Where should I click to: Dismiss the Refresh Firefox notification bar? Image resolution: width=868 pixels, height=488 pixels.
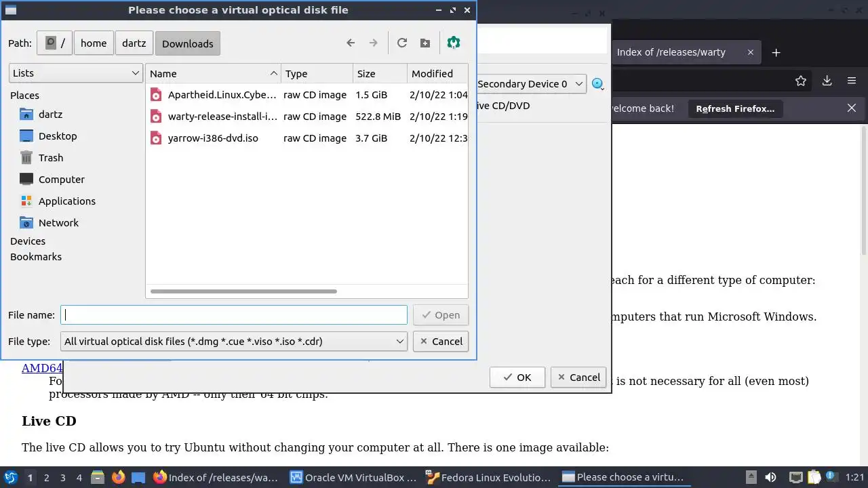pyautogui.click(x=852, y=108)
